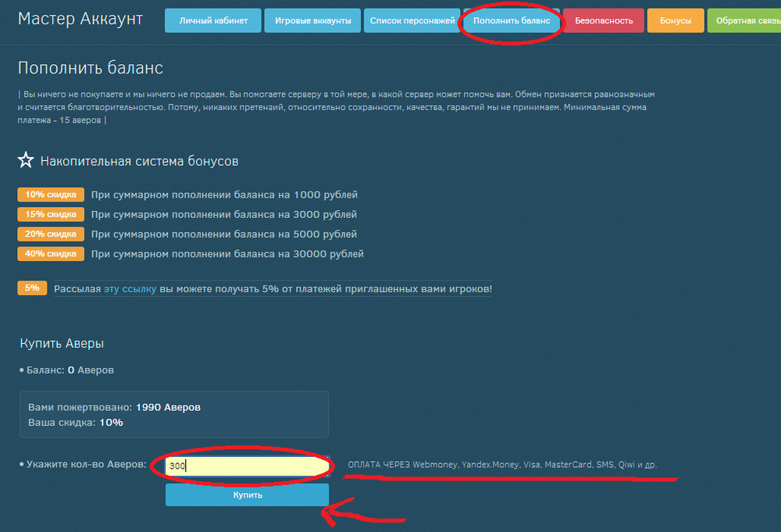The width and height of the screenshot is (781, 532).
Task: Click the 20% скидка badge
Action: (51, 234)
